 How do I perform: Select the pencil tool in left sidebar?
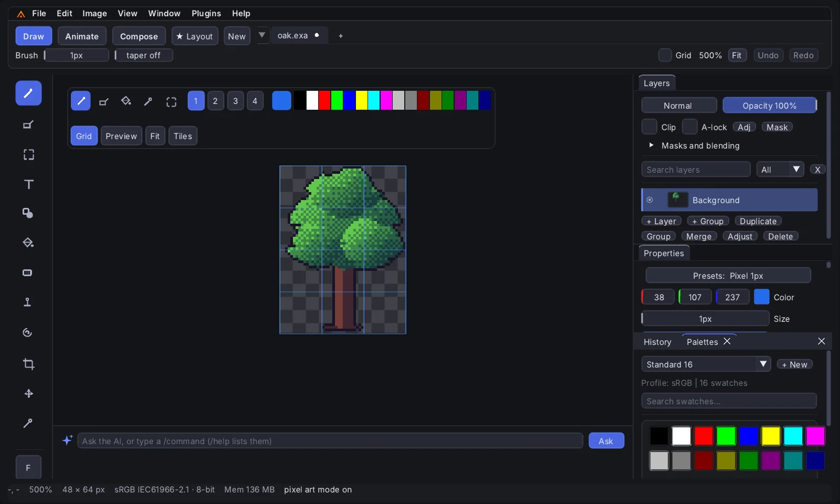28,93
